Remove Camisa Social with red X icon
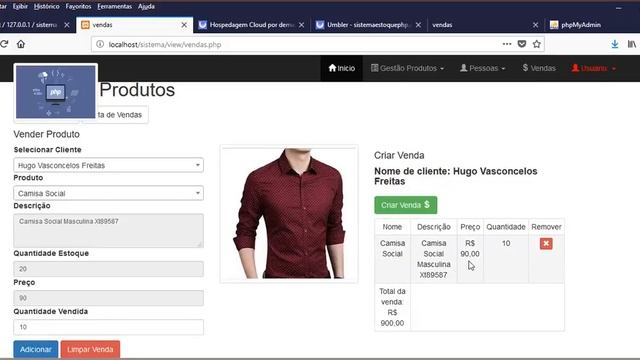Viewport: 640px width, 360px height. click(546, 244)
